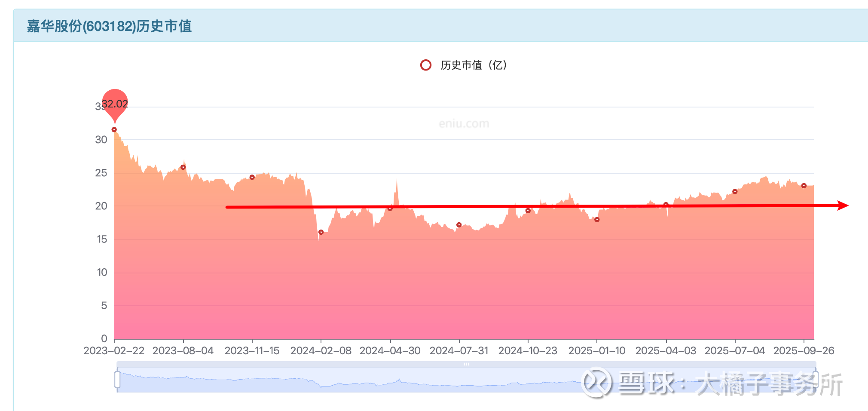The image size is (868, 411).
Task: Click the data point above 2025-07-04
Action: tap(735, 191)
